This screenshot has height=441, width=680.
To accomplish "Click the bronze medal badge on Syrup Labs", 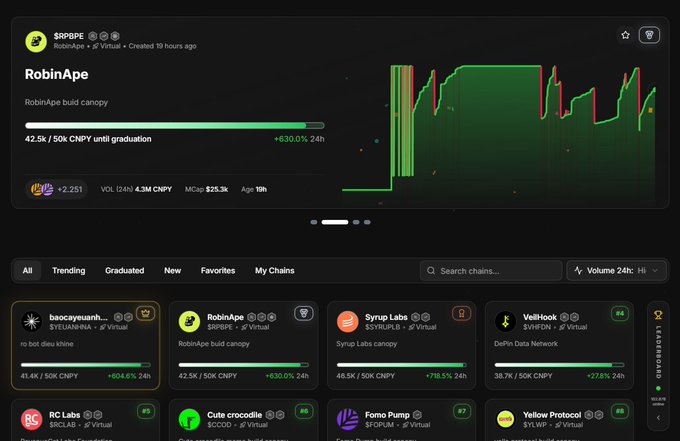I will 461,313.
